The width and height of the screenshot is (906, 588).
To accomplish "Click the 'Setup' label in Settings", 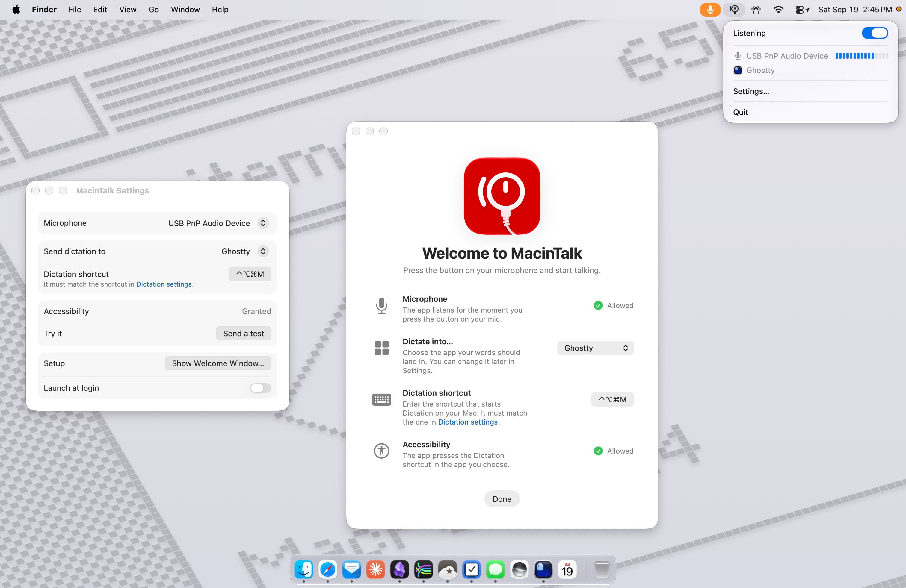I will pos(54,363).
